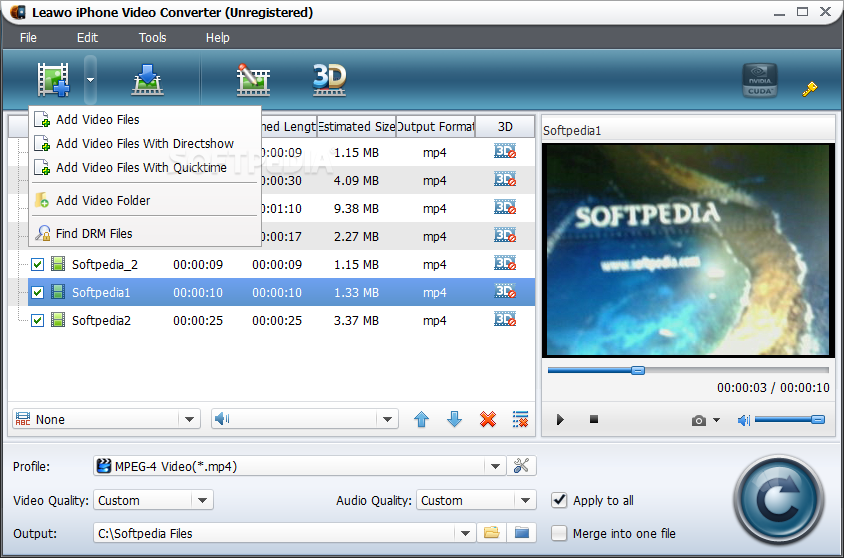Click the Softpedia_2 video file icon
844x558 pixels.
pos(58,264)
